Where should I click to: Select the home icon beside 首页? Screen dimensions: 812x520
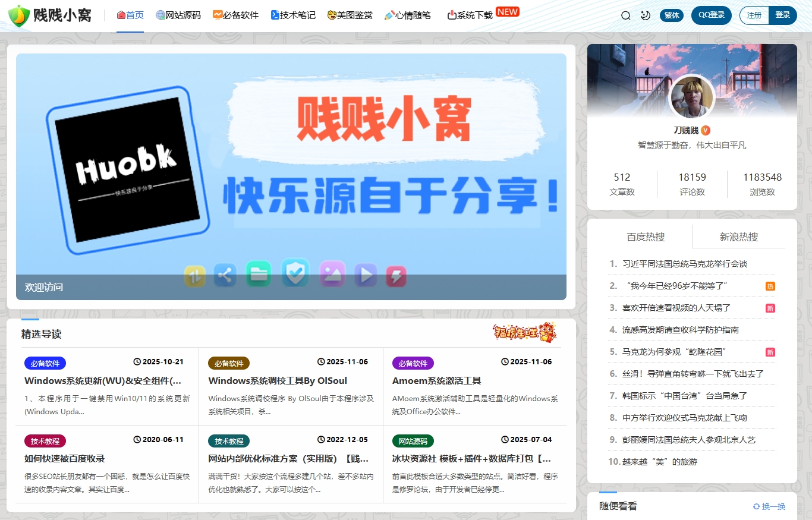120,15
